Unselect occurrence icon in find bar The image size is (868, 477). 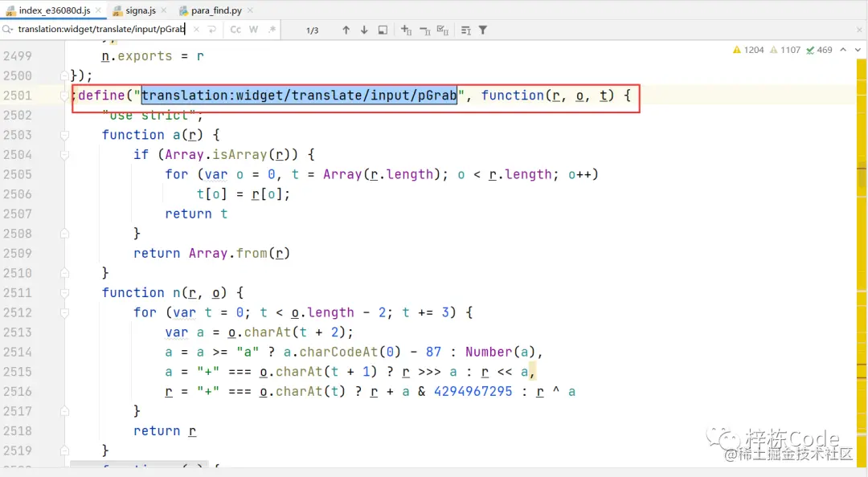pos(424,31)
